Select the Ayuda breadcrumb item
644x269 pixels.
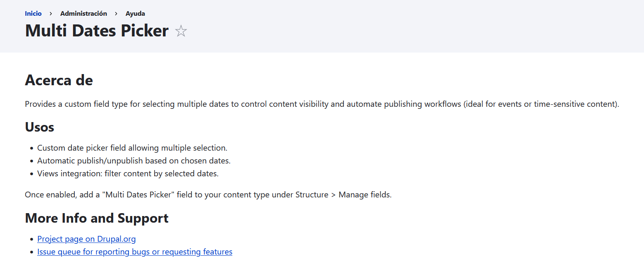tap(135, 13)
